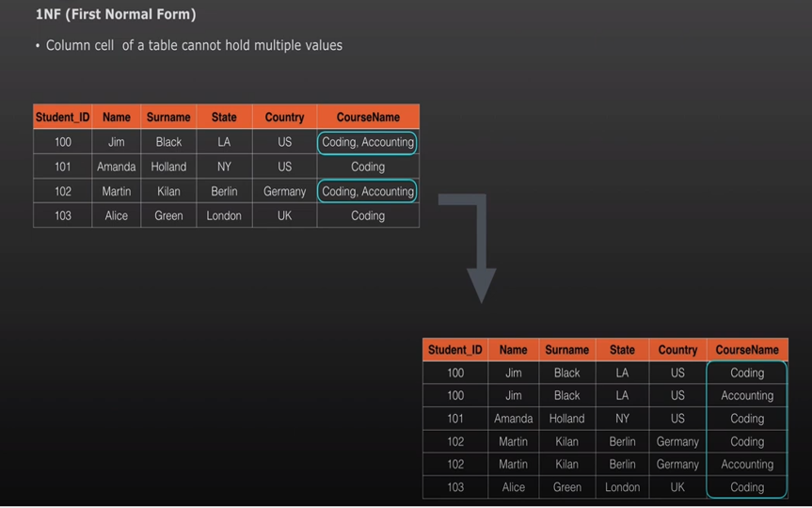Click 'UK' in the lower table
Screen dimensions: 812x508
click(x=677, y=487)
